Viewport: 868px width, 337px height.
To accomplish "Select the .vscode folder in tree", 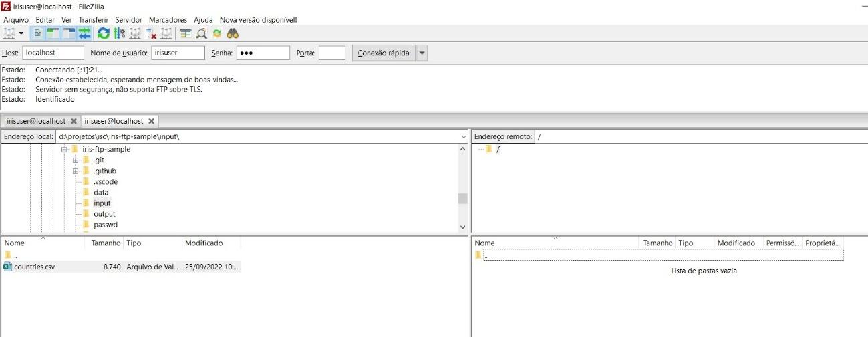I will tap(106, 182).
